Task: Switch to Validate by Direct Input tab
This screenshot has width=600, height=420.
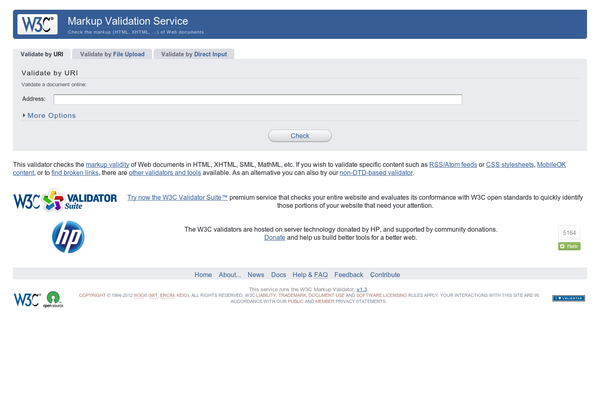Action: [x=194, y=54]
